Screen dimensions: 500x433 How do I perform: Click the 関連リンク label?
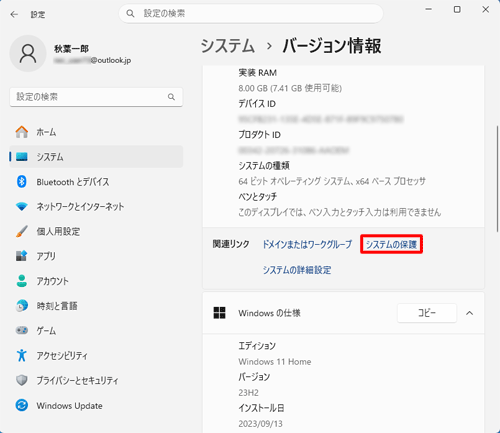(231, 244)
